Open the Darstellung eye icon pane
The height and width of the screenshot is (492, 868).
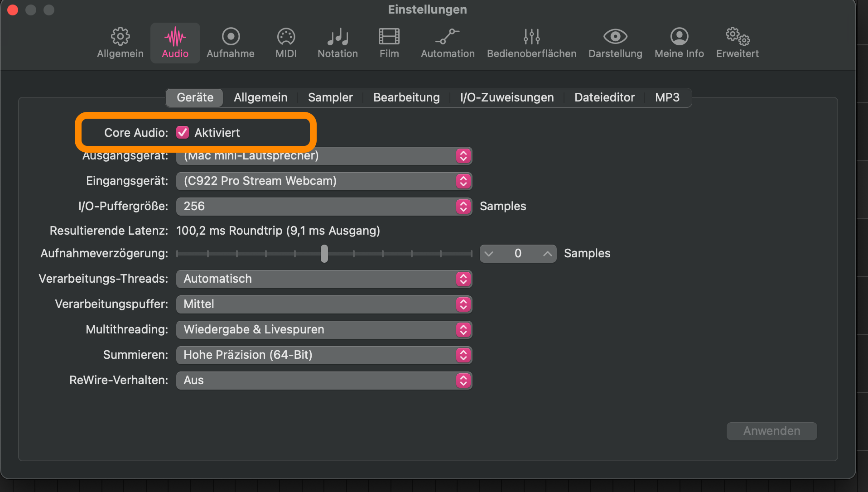615,43
